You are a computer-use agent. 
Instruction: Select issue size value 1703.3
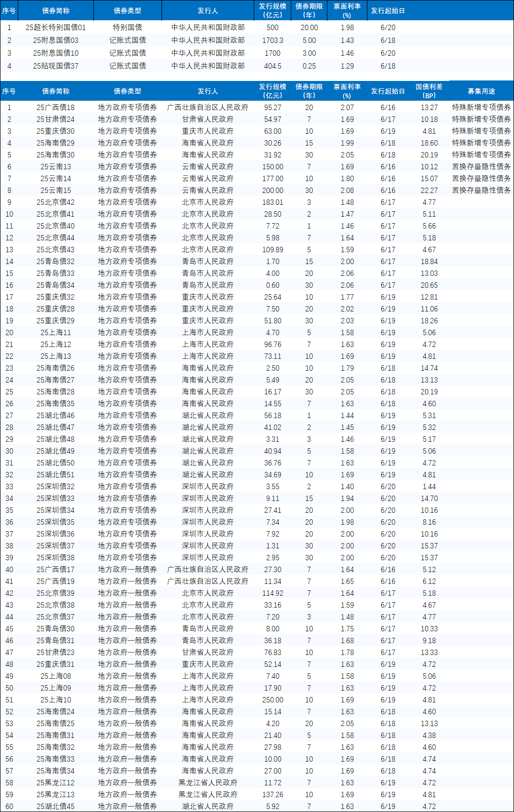(x=273, y=40)
